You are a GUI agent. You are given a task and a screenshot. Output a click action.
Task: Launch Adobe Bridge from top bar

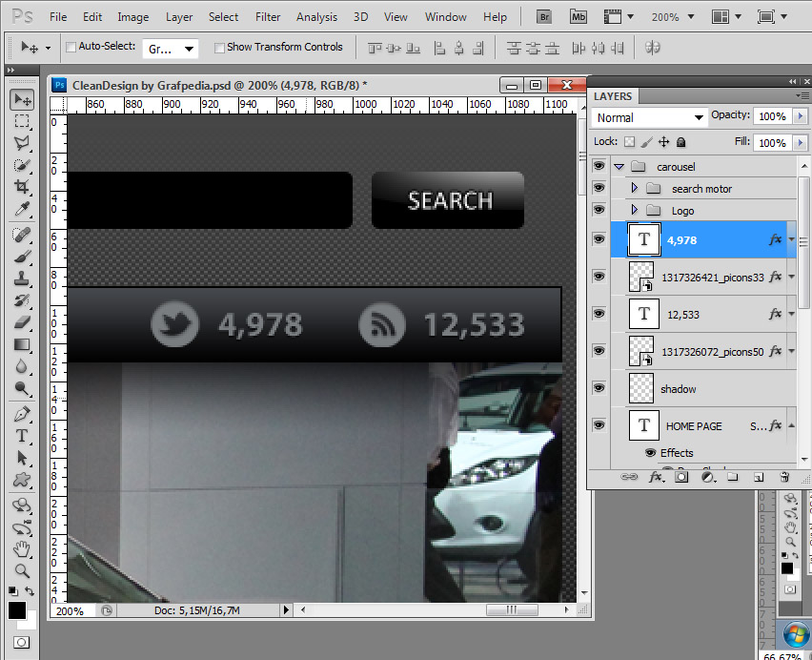[x=544, y=16]
